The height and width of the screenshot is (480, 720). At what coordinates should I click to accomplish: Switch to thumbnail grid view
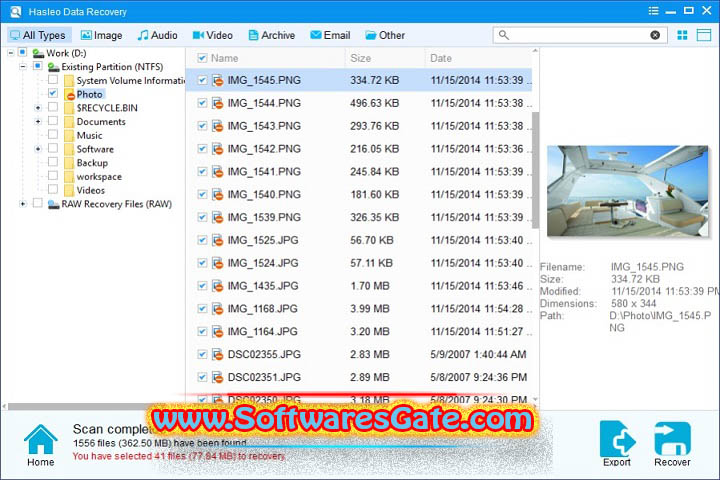682,35
